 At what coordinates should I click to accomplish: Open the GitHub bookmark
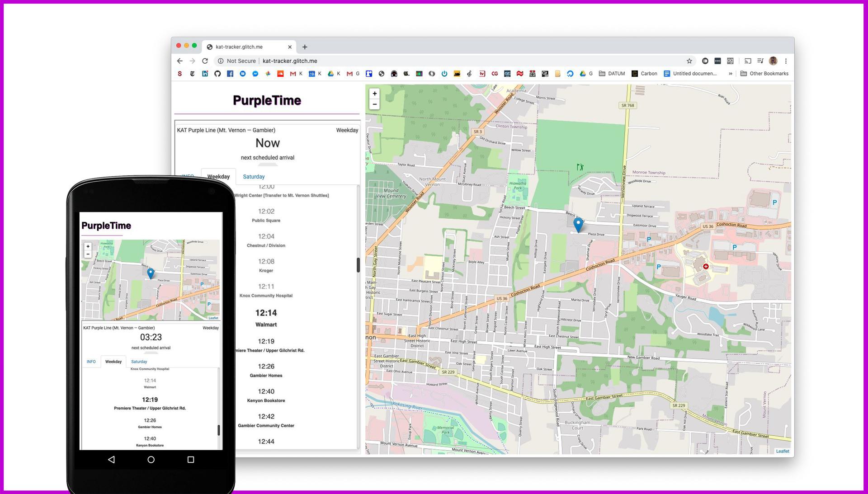coord(218,73)
